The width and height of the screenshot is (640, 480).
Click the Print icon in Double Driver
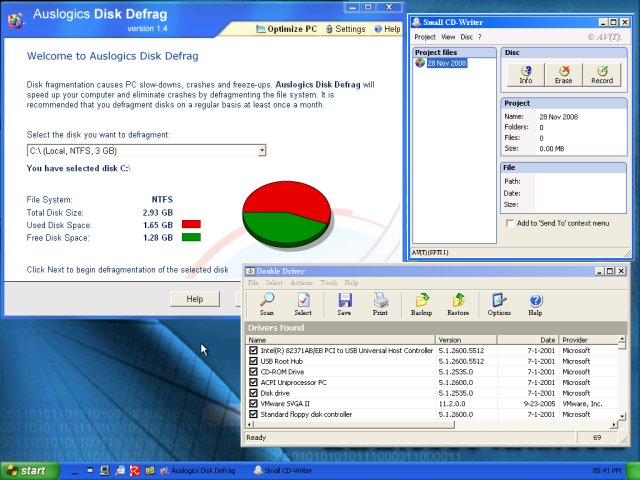[x=380, y=304]
